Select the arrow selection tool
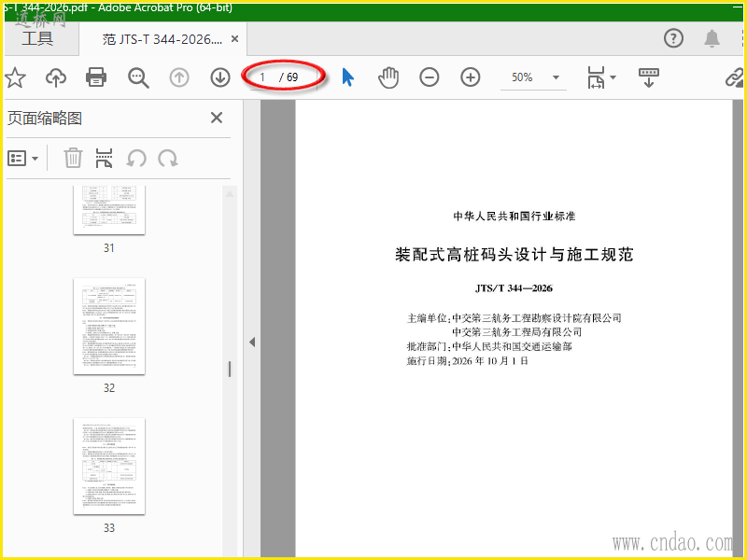747x560 pixels. pos(347,77)
